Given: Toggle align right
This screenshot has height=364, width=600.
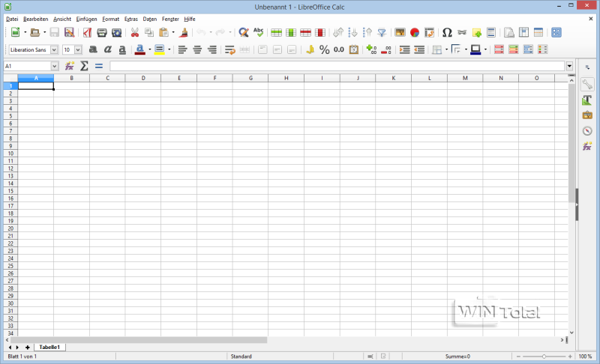Looking at the screenshot, I should [x=211, y=49].
